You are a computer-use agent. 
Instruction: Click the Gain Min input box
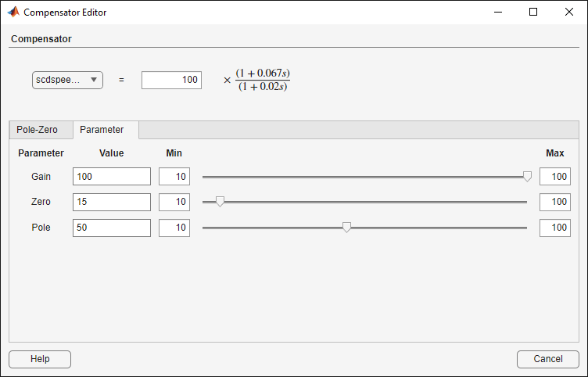coord(174,177)
